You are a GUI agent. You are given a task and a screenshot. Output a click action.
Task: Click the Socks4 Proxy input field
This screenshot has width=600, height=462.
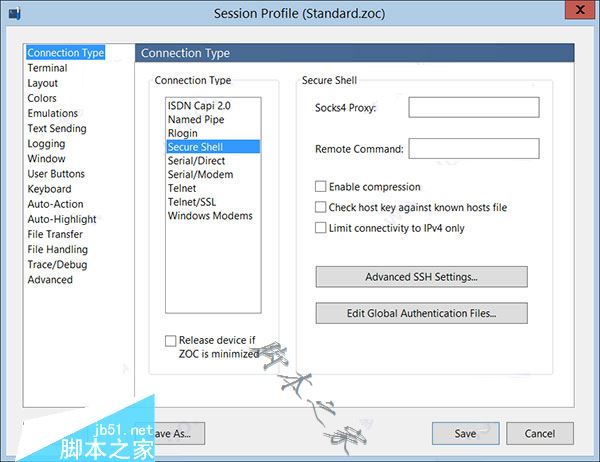pyautogui.click(x=473, y=107)
